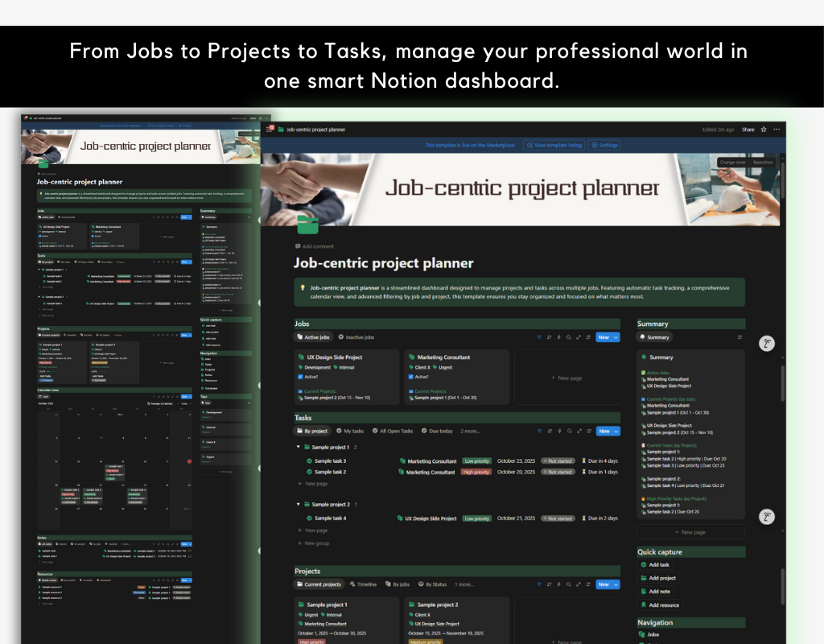The height and width of the screenshot is (644, 824).
Task: Sort the Projects database view
Action: [x=549, y=584]
